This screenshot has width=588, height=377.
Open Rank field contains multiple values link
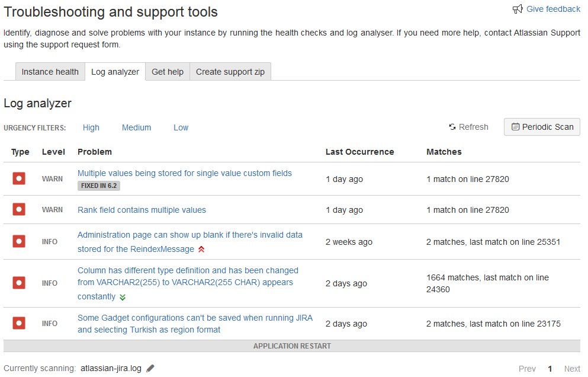click(142, 210)
